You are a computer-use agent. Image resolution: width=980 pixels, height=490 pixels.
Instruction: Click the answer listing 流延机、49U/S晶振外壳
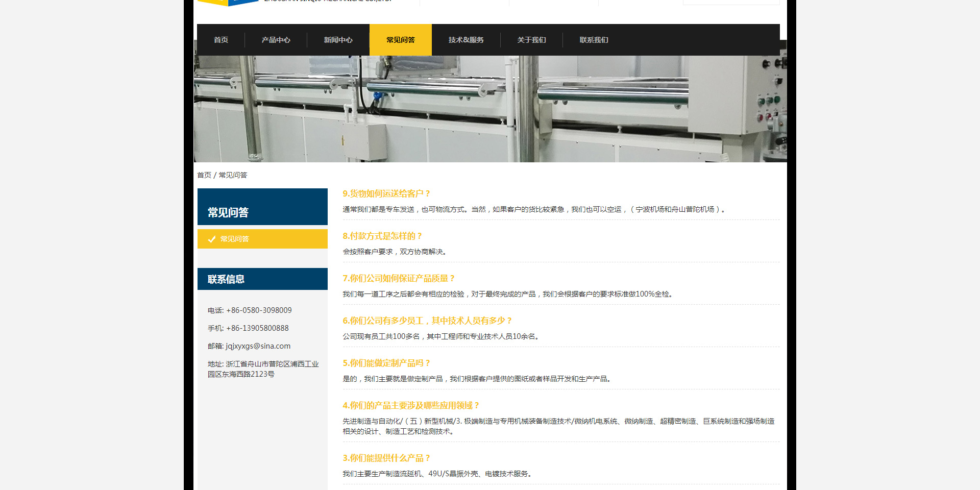(x=438, y=474)
